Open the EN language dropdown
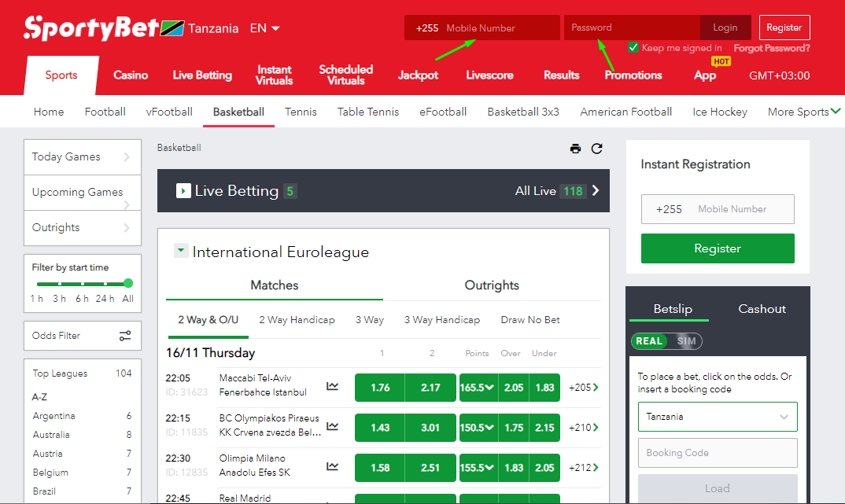845x504 pixels. [264, 28]
